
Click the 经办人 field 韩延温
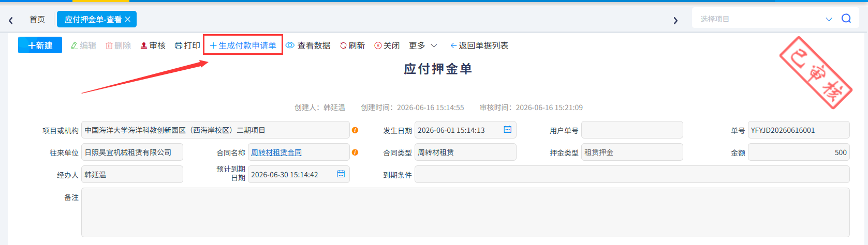pyautogui.click(x=132, y=175)
